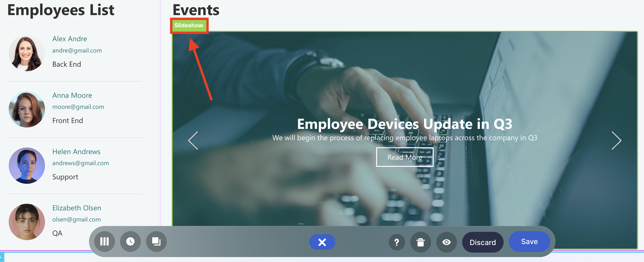
Task: Open the history clock icon
Action: click(x=130, y=242)
